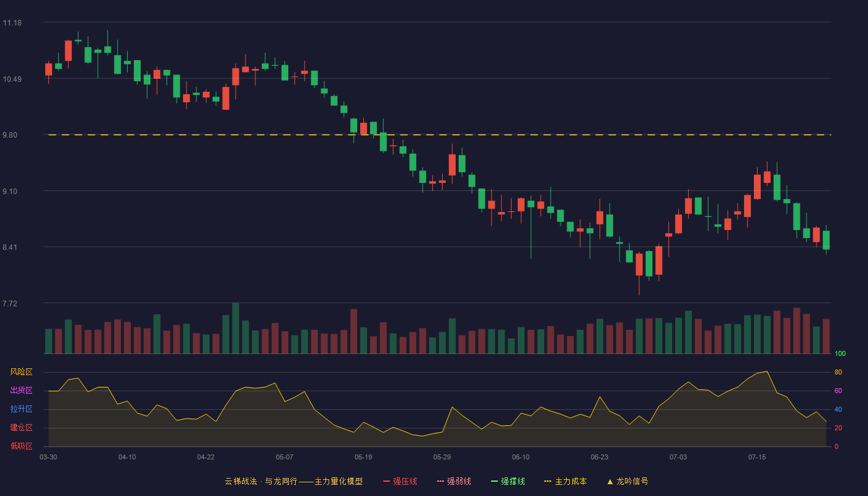The height and width of the screenshot is (496, 868).
Task: Click the 龙吟信号 triangle legend icon
Action: [610, 481]
